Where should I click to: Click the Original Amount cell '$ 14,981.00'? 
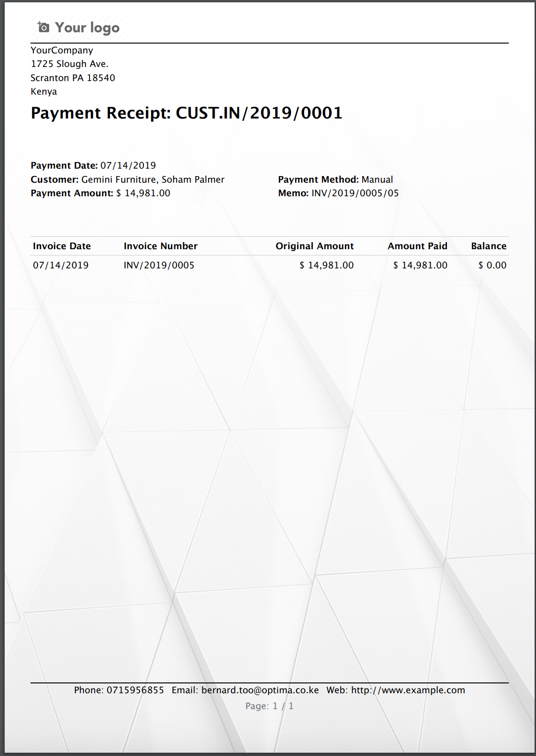click(x=327, y=265)
